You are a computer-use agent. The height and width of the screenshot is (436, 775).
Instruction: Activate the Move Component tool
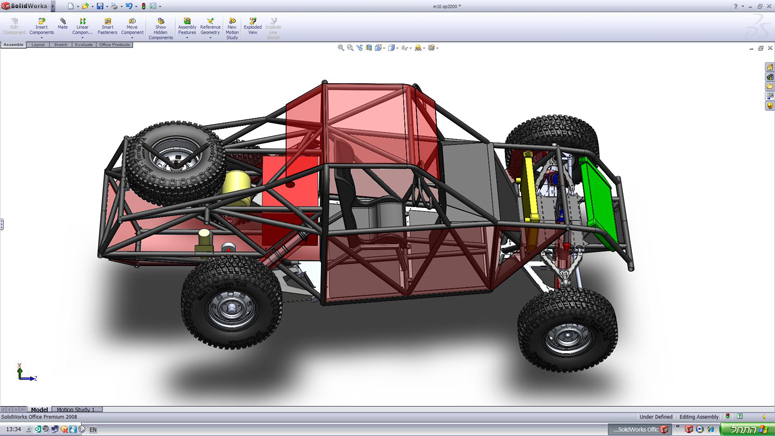coord(132,25)
